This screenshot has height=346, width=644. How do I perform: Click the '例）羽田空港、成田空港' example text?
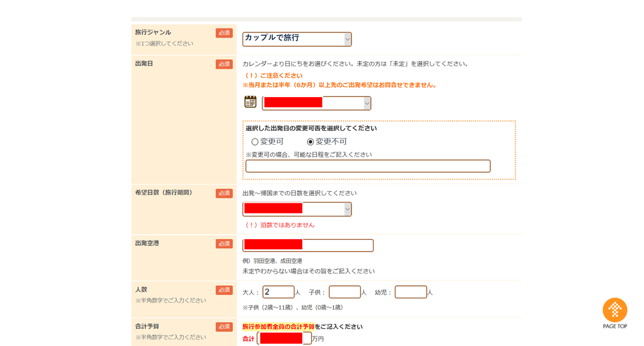pos(272,261)
